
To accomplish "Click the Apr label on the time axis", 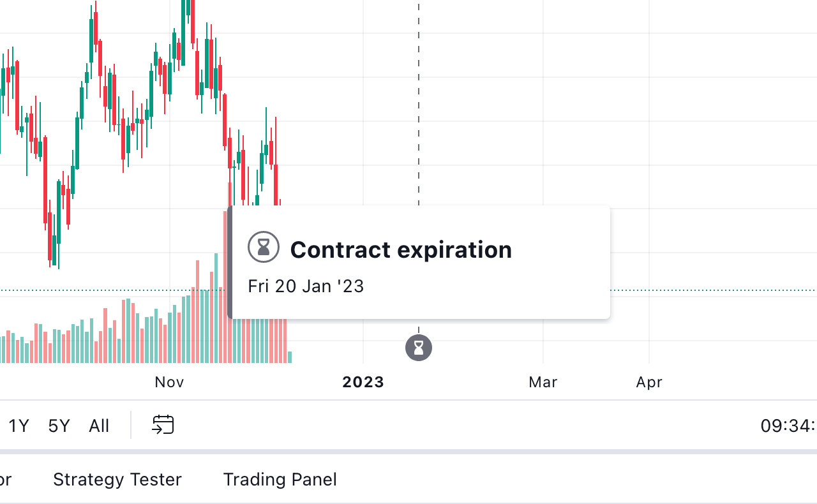I will (x=649, y=382).
